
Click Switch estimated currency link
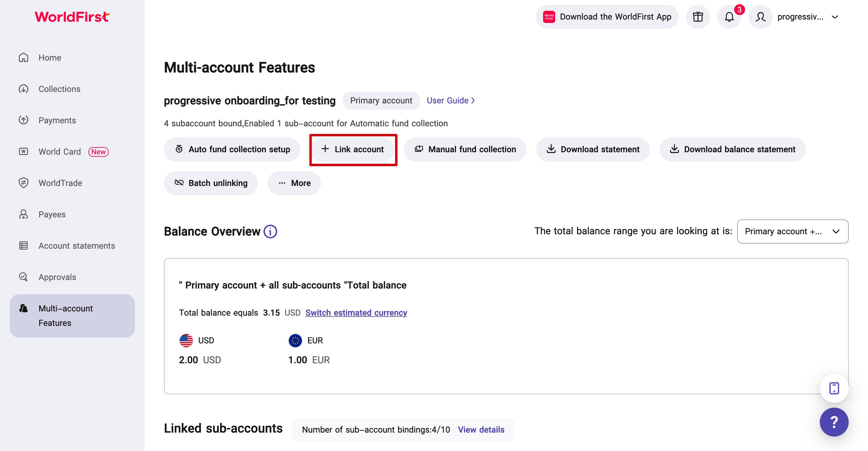click(356, 313)
